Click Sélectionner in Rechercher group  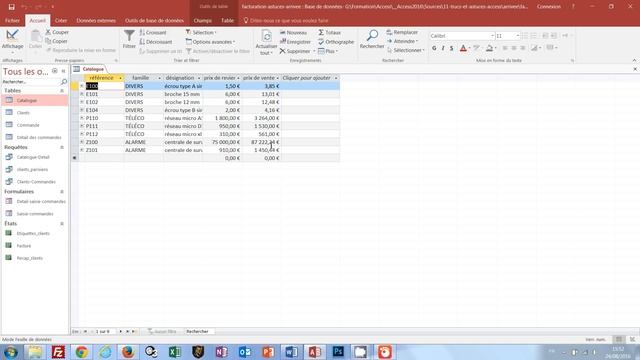405,50
